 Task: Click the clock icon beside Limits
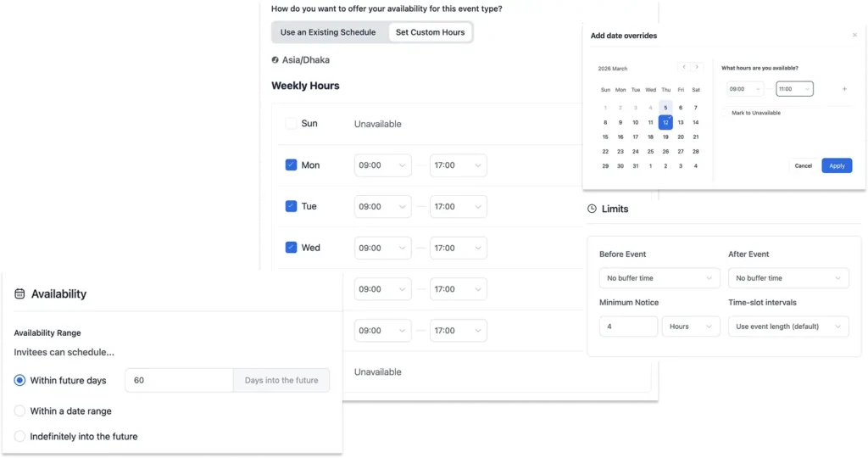(592, 209)
